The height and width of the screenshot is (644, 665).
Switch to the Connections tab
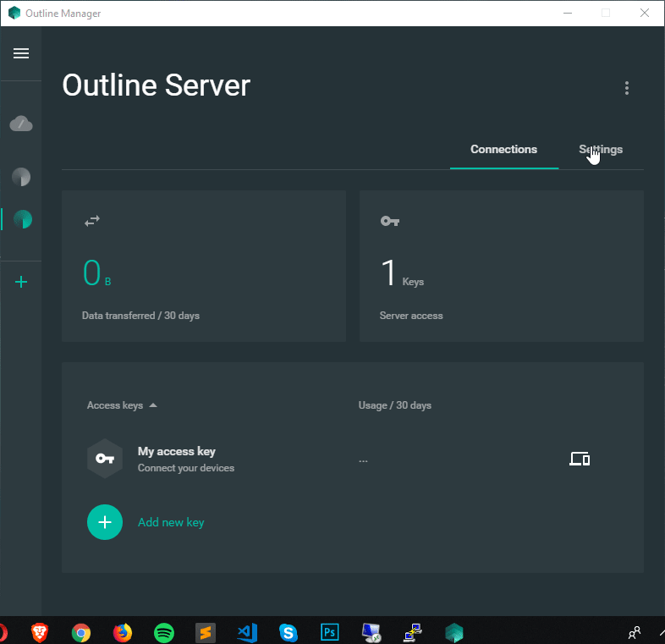point(504,149)
